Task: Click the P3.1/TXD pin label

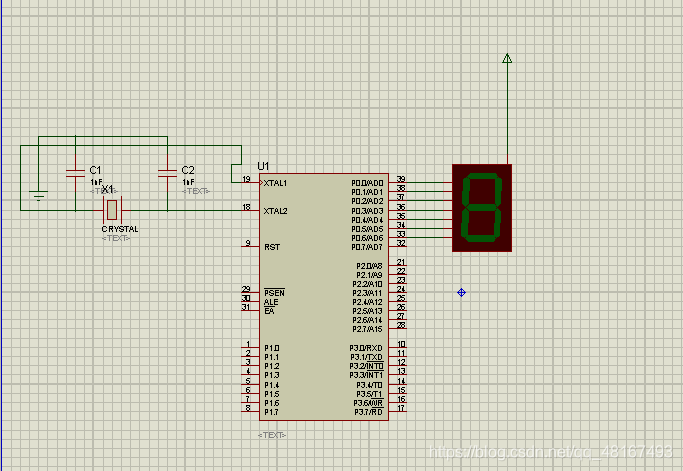Action: pyautogui.click(x=366, y=357)
